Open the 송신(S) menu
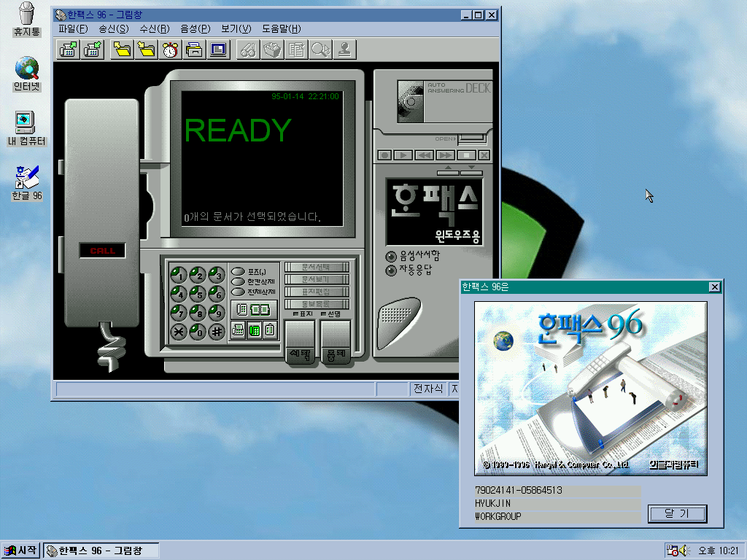The width and height of the screenshot is (747, 560). pos(113,28)
